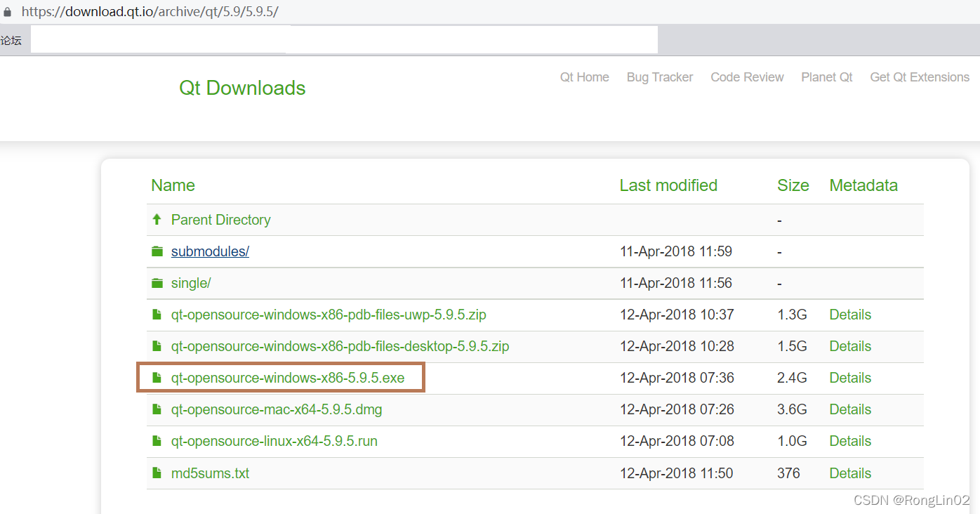Open the submodules/ directory
The height and width of the screenshot is (514, 980).
[210, 251]
